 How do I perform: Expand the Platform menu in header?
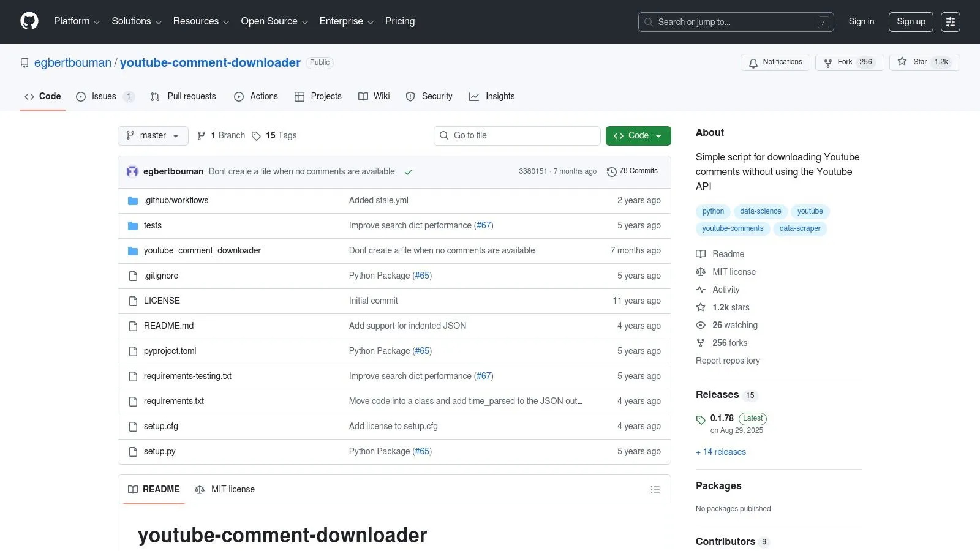pos(77,21)
